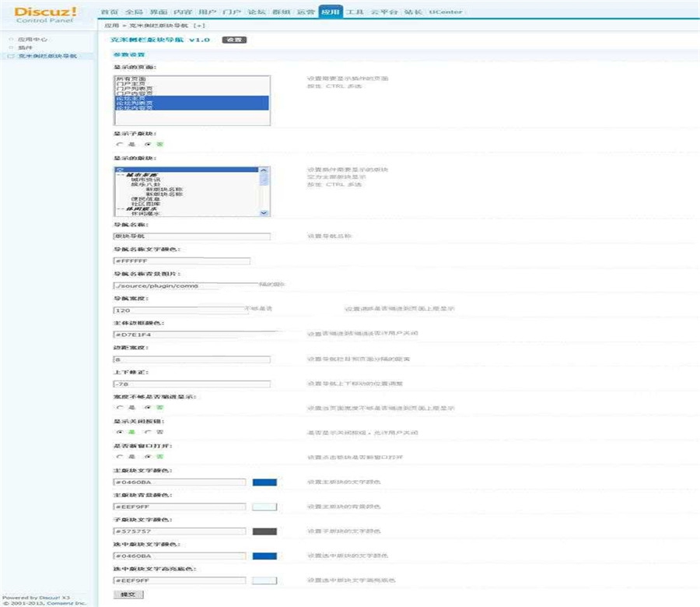Viewport: 700px width, 607px height.
Task: Click the bullet icon beside 插件
Action: coord(10,47)
